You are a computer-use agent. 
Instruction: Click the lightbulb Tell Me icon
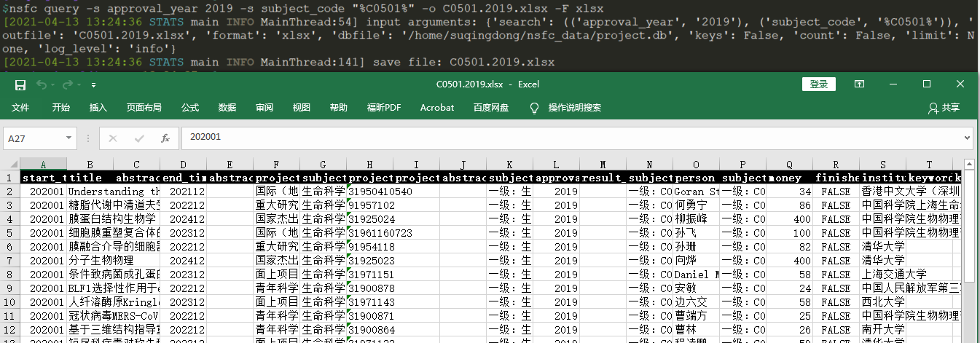[x=534, y=108]
